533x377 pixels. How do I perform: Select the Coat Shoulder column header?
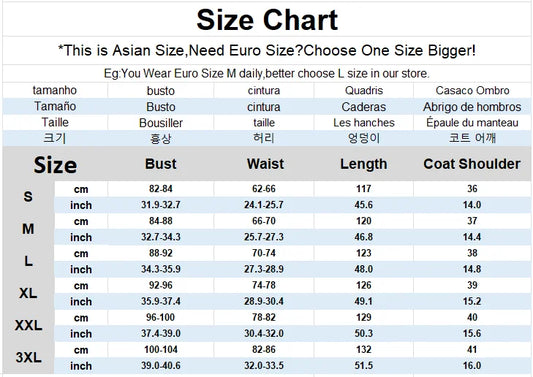click(472, 164)
